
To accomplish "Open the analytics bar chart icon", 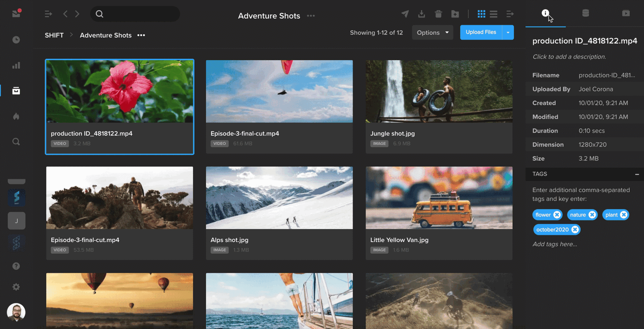I will coord(16,65).
